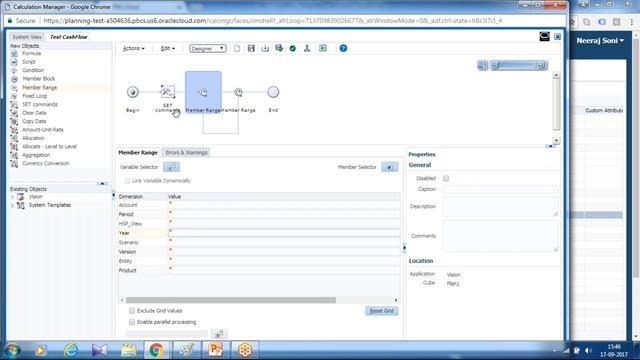Image resolution: width=640 pixels, height=360 pixels.
Task: Pick the Copy Data object
Action: coord(34,121)
